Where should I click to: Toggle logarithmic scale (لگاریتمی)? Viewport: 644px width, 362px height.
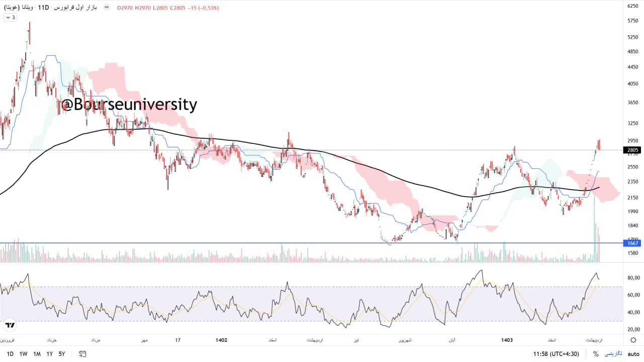pyautogui.click(x=612, y=354)
